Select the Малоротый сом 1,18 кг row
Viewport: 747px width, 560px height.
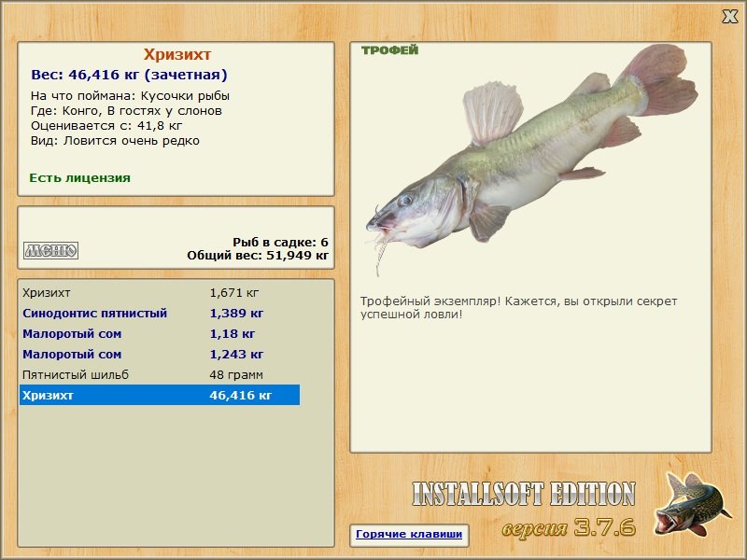(160, 334)
